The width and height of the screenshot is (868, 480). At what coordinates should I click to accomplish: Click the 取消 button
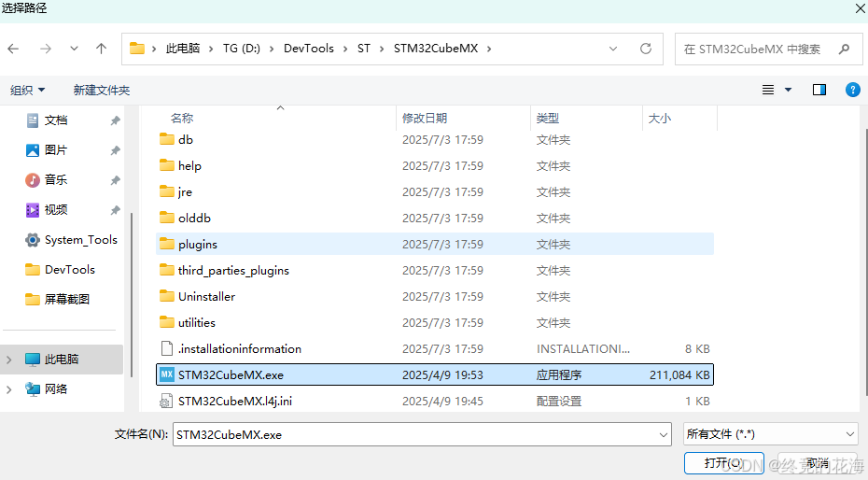[x=817, y=463]
